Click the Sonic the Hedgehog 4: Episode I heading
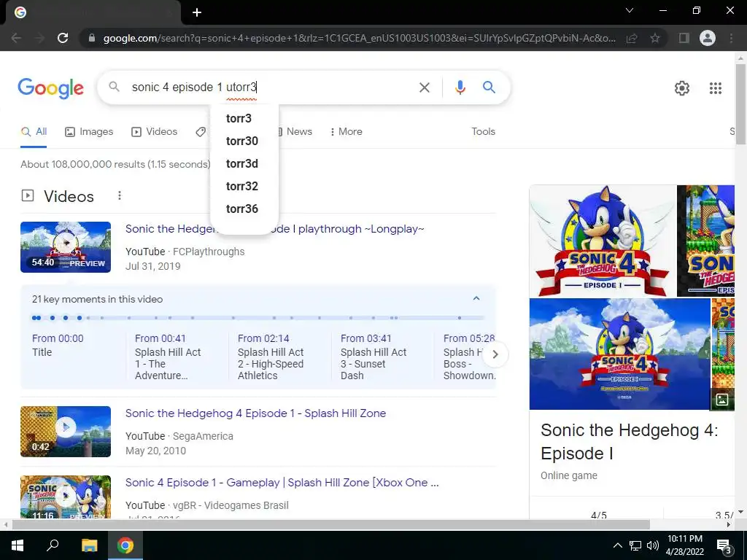Viewport: 747px width, 560px height. pyautogui.click(x=629, y=441)
